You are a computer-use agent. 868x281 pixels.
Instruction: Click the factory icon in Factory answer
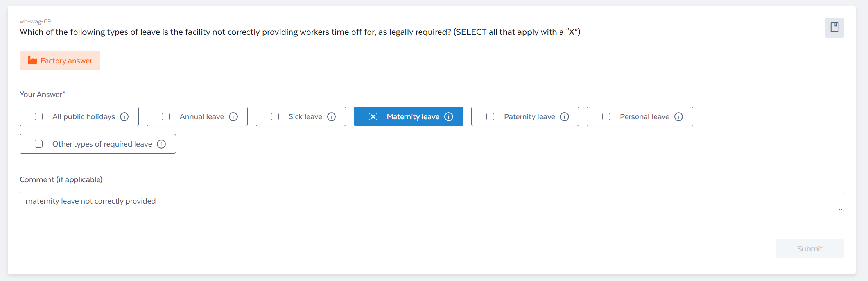tap(32, 60)
